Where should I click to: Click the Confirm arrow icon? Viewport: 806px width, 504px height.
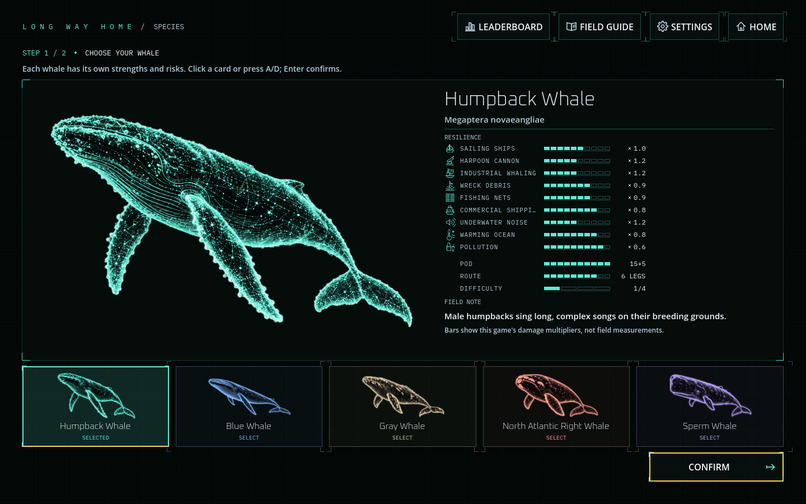point(770,467)
